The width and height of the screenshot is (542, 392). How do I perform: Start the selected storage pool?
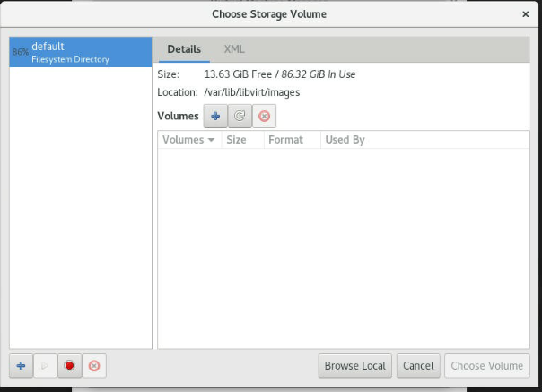point(45,365)
